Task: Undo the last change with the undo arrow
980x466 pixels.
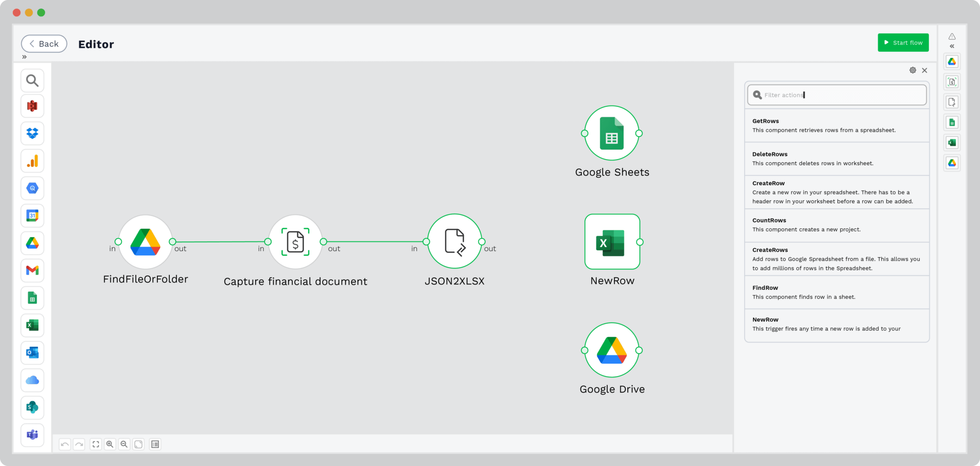Action: [65, 444]
